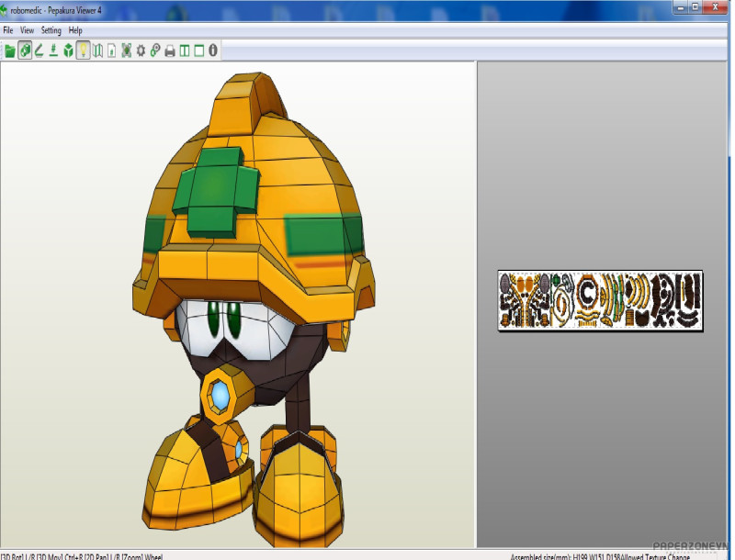Click the zoom-to-fit icon with corner brackets
735x560 pixels.
point(127,50)
